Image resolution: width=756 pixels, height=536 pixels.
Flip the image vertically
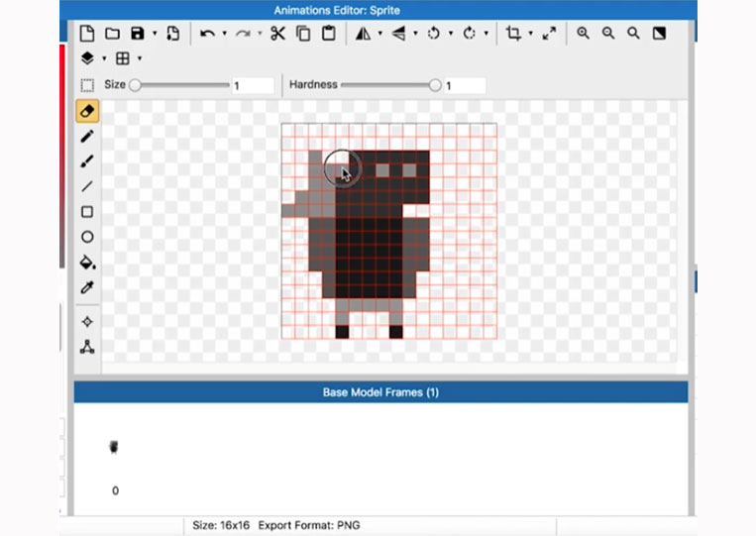tap(398, 34)
